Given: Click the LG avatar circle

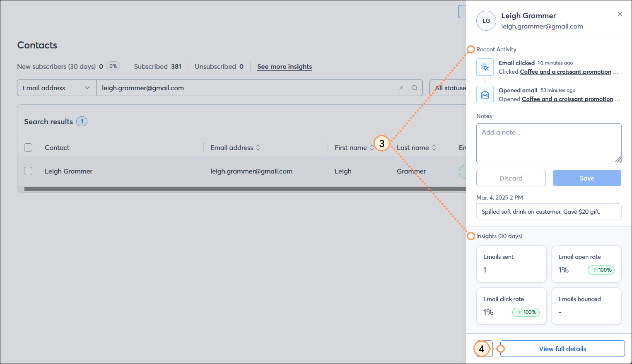Looking at the screenshot, I should coord(486,21).
